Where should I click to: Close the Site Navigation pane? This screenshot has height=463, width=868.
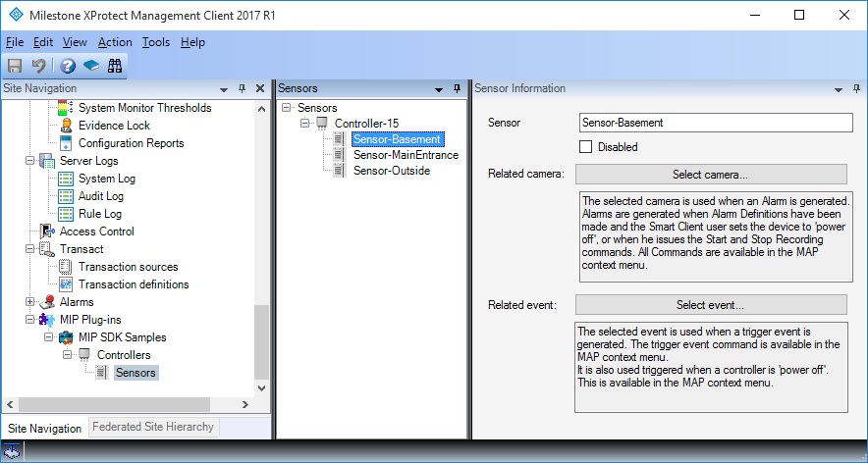[260, 88]
